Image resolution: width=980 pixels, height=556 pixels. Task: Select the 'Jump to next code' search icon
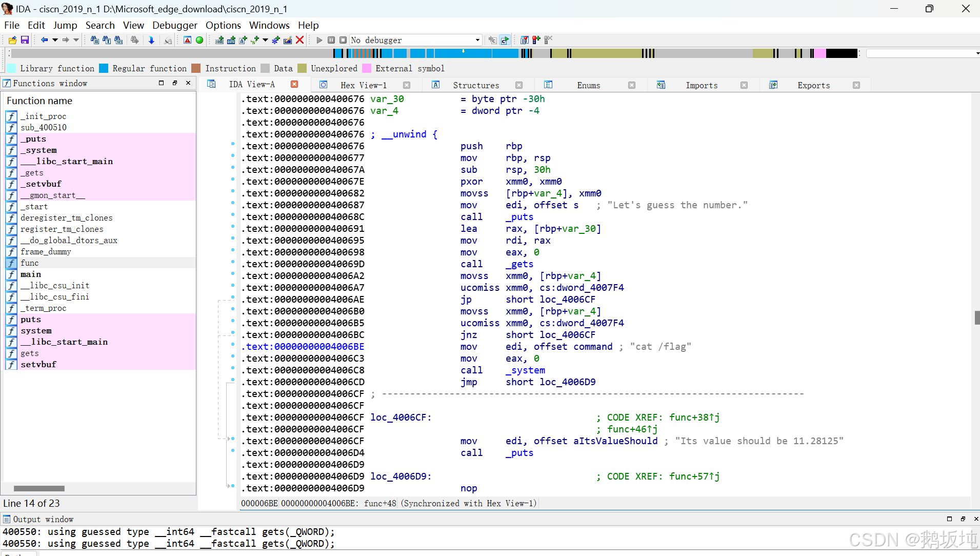point(151,40)
